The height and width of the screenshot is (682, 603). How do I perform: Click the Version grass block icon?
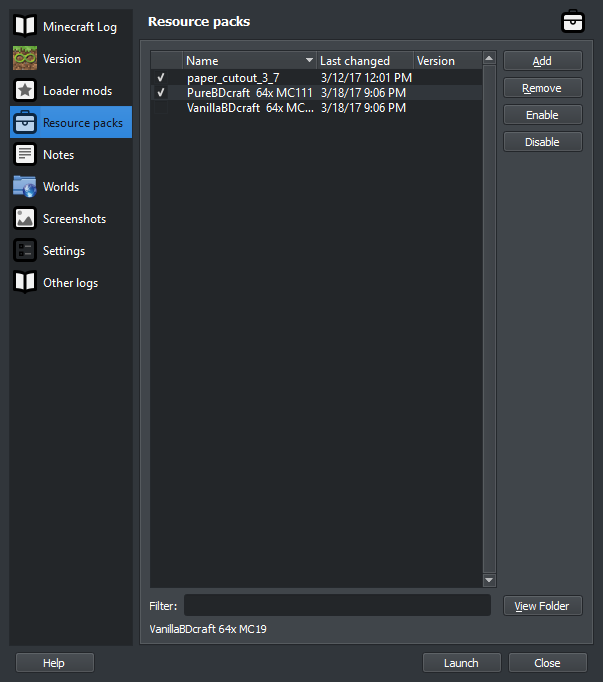coord(25,58)
